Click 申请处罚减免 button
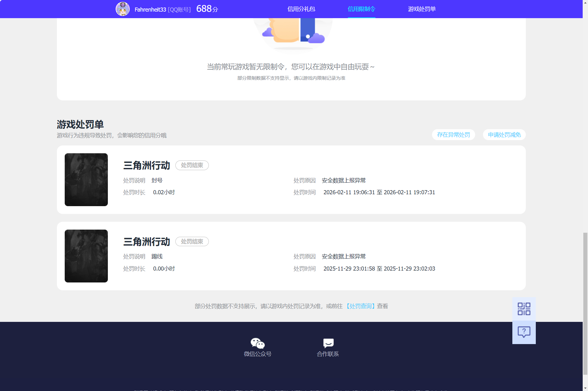 coord(504,135)
